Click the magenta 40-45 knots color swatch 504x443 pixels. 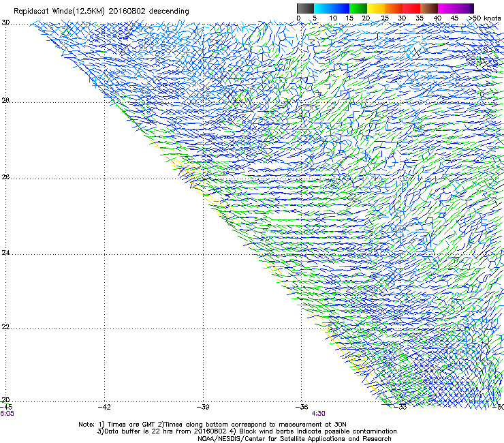[x=447, y=8]
